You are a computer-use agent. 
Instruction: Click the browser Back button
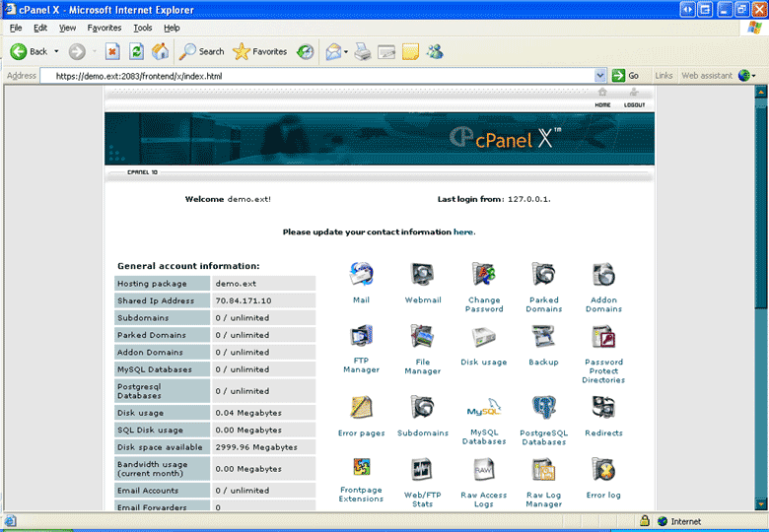pyautogui.click(x=29, y=51)
